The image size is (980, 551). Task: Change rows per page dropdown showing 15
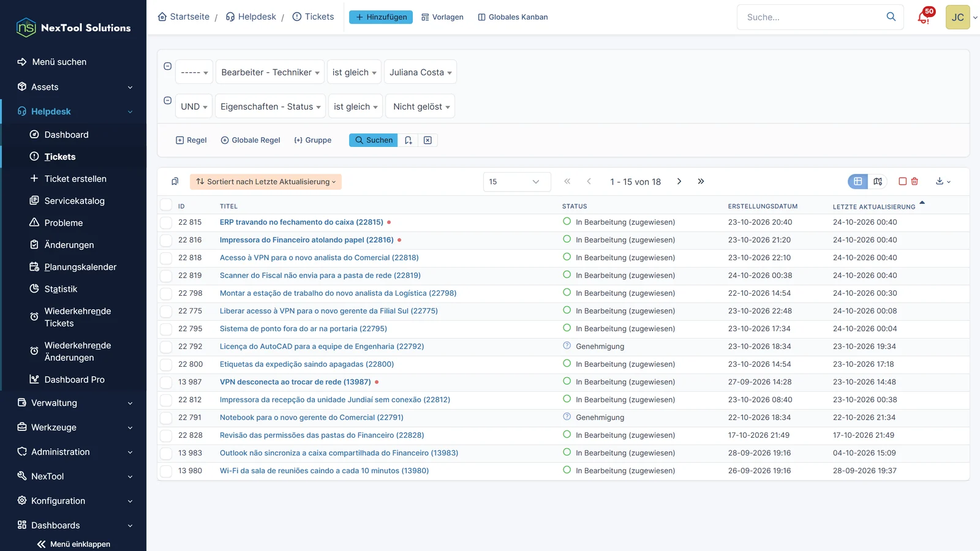coord(517,182)
